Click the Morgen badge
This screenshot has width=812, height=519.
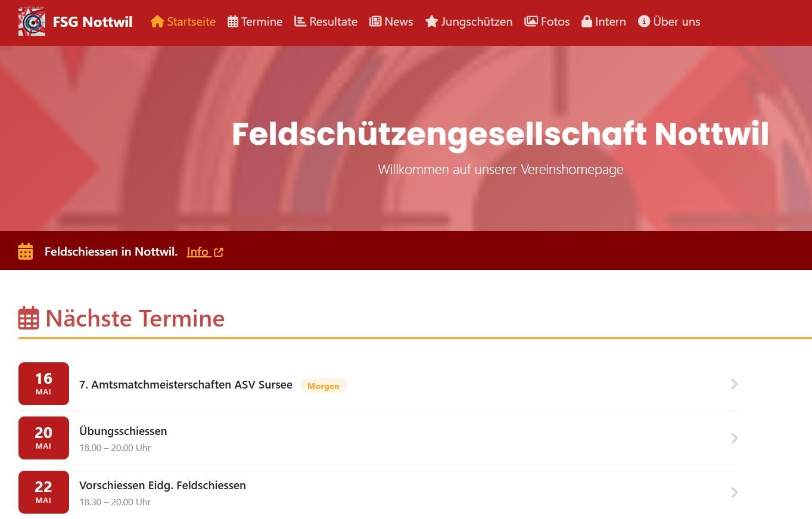pyautogui.click(x=323, y=386)
